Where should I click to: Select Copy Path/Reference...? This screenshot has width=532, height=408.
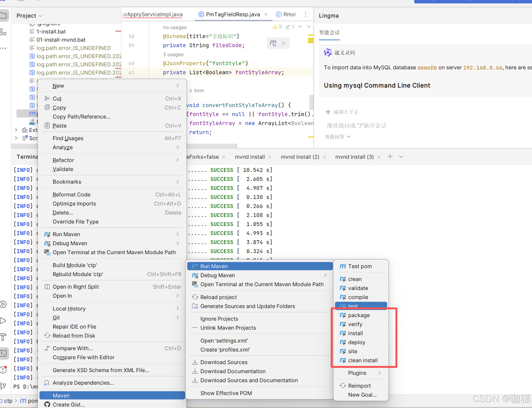[112, 117]
